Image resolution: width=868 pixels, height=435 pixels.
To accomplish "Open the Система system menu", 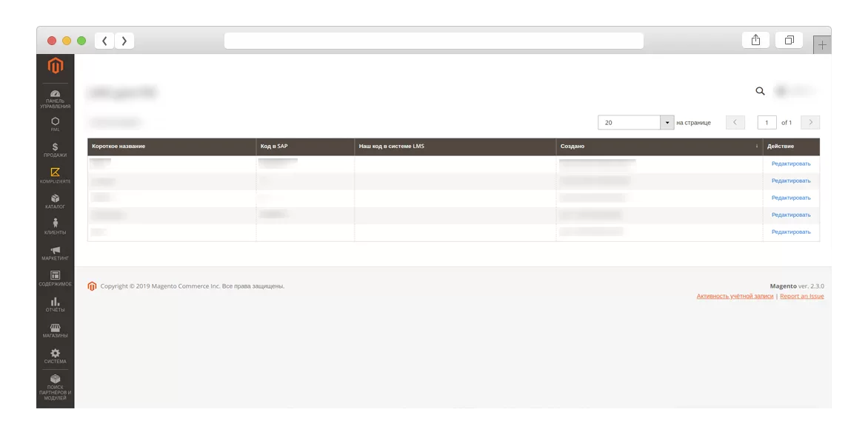I will coord(55,356).
